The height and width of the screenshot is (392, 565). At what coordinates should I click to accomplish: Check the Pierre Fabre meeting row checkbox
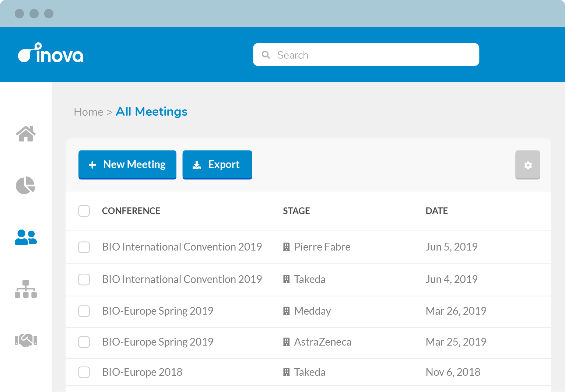[x=84, y=247]
